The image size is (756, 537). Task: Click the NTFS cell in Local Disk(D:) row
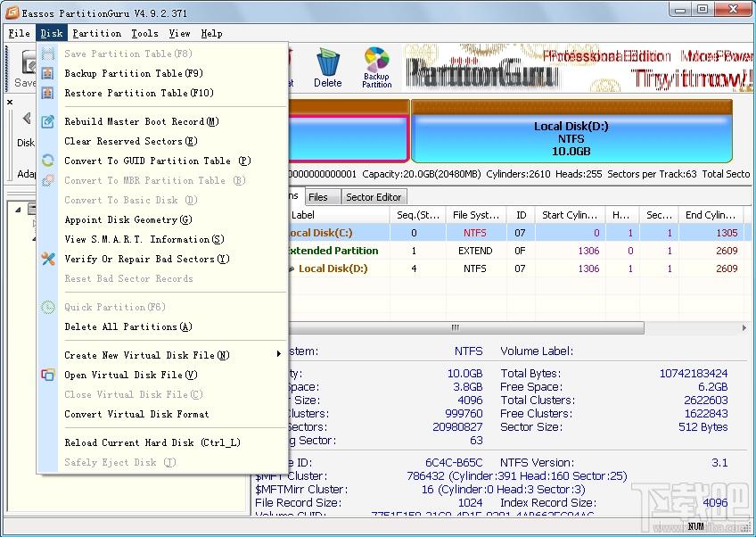pos(475,268)
